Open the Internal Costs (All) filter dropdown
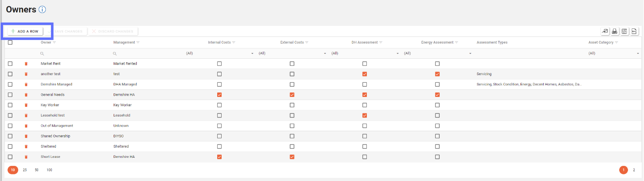Image resolution: width=644 pixels, height=181 pixels. click(252, 53)
